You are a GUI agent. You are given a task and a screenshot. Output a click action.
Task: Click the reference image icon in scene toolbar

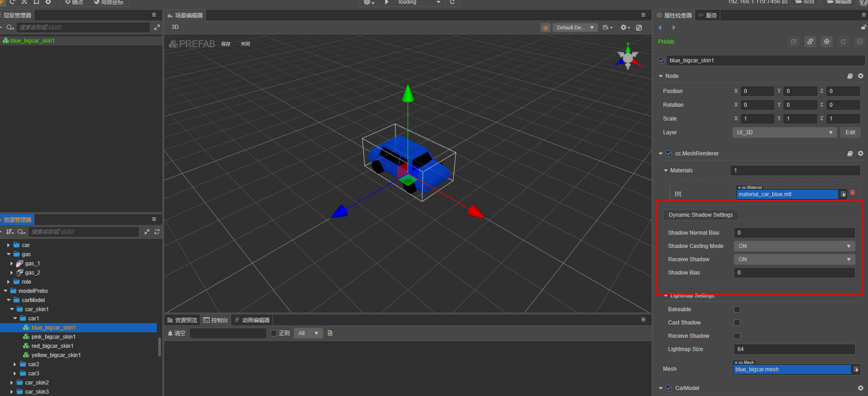(639, 28)
